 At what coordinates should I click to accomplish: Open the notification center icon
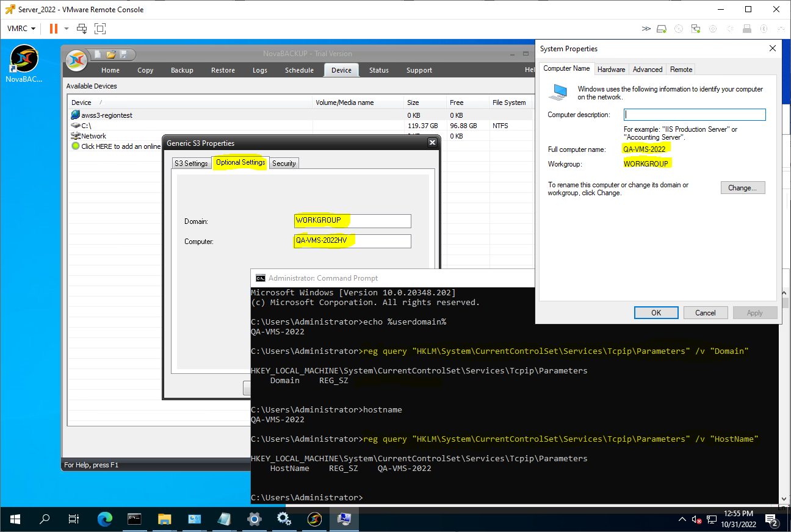point(772,520)
